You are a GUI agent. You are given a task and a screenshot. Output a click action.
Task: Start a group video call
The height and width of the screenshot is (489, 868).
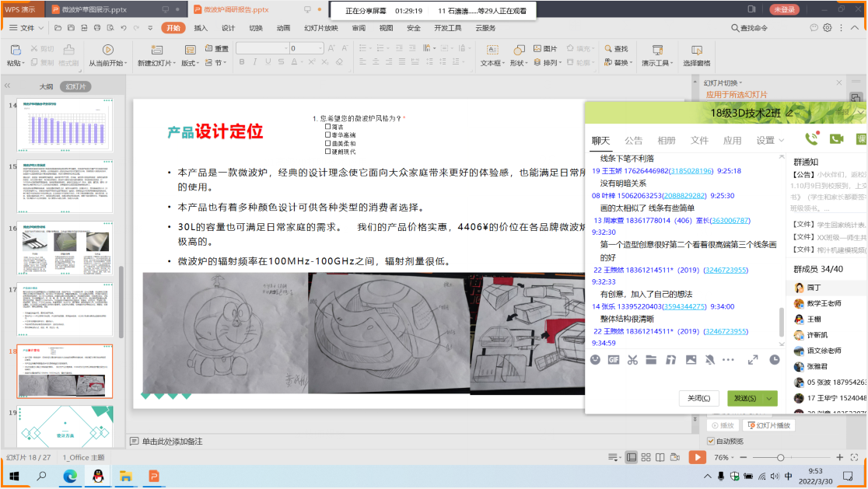(x=836, y=139)
